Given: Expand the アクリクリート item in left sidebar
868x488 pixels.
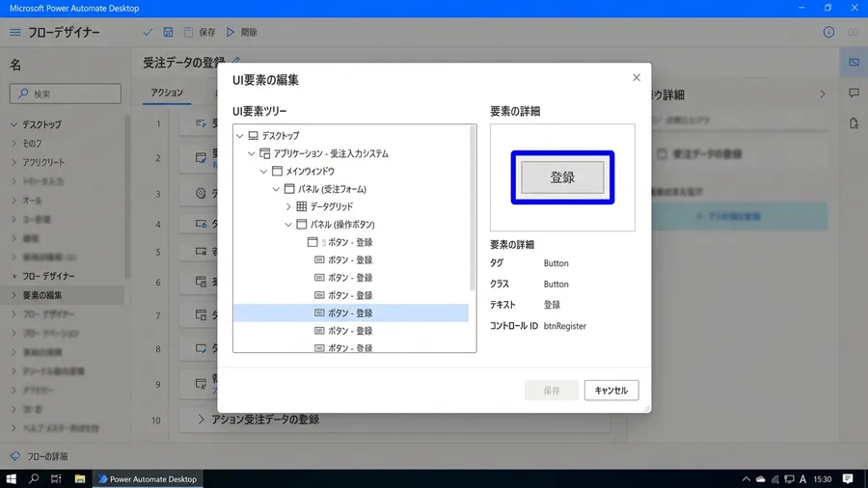Looking at the screenshot, I should 14,163.
